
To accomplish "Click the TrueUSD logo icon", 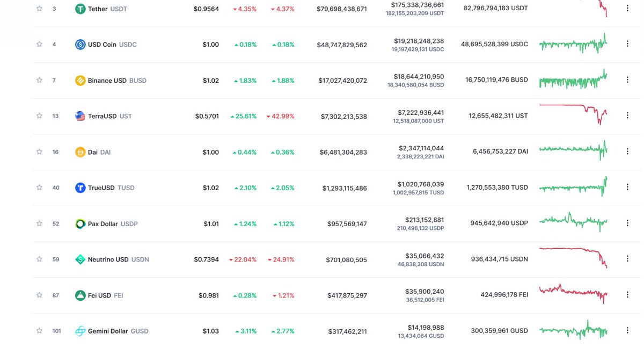I will point(80,187).
